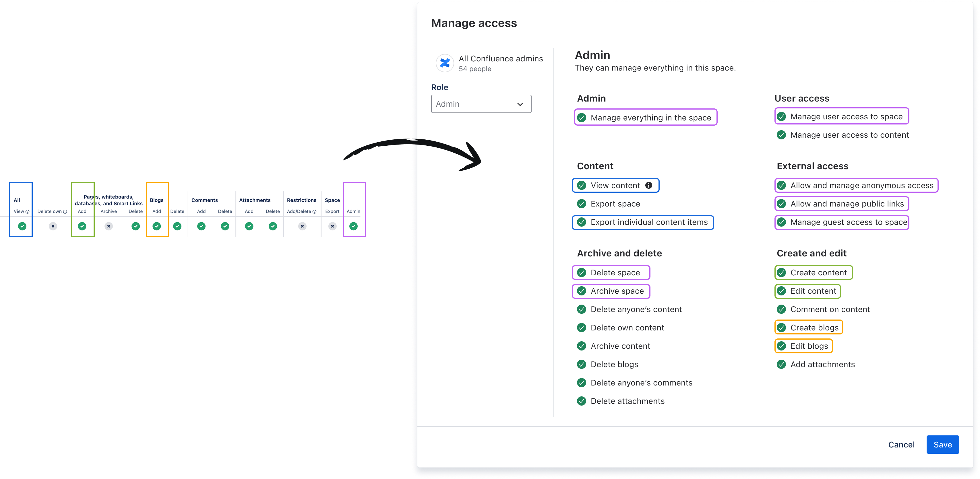Toggle the Archive content permission
Image resolution: width=980 pixels, height=479 pixels.
[x=581, y=346]
